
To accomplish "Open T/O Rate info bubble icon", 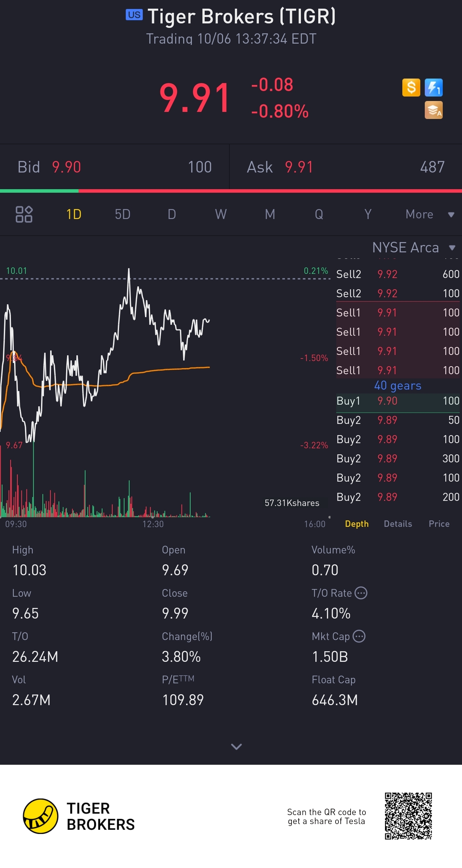I will coord(361,593).
